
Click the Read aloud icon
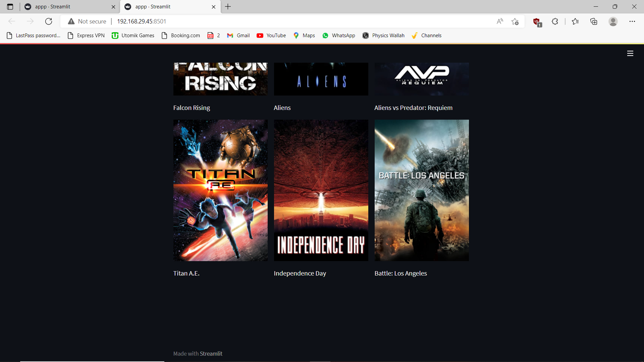(500, 21)
